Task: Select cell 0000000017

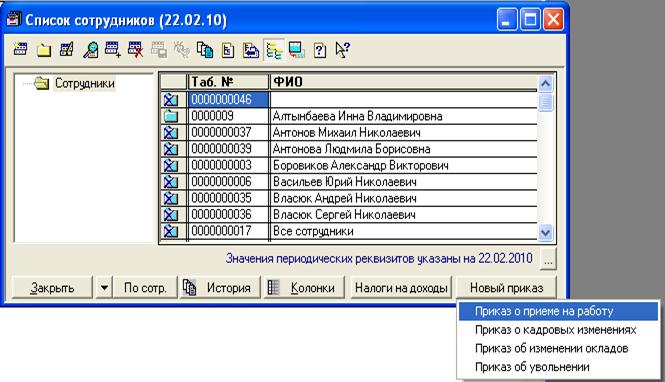Action: (228, 231)
